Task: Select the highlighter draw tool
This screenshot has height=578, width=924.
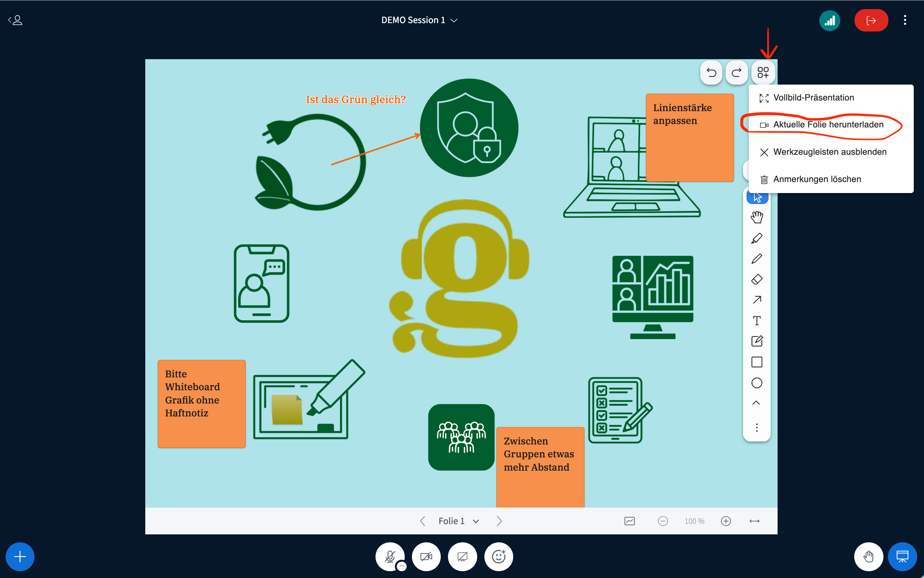Action: 757,238
